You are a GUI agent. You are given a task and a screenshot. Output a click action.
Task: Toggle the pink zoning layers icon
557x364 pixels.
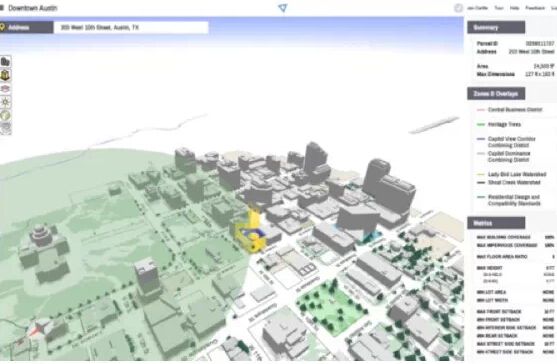click(5, 88)
